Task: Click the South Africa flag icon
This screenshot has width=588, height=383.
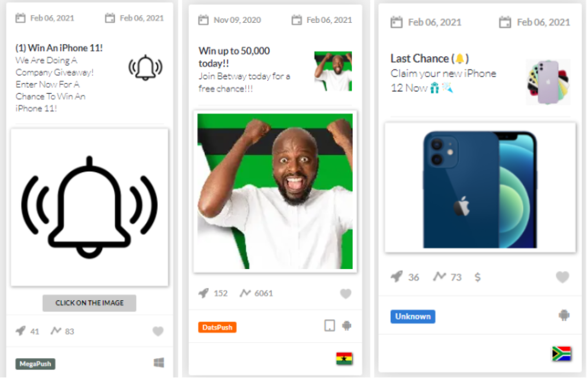Action: point(561,354)
